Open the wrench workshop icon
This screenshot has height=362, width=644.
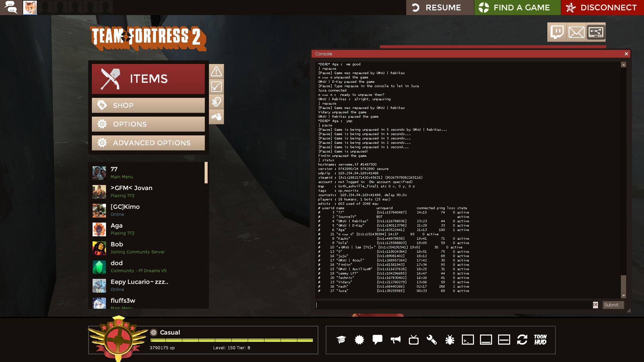pyautogui.click(x=432, y=340)
